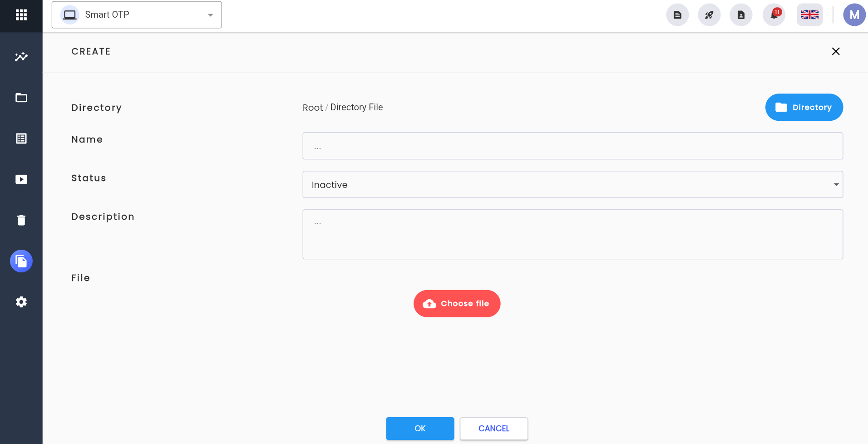Focus the Name input field
Viewport: 868px width, 444px height.
pyautogui.click(x=572, y=146)
